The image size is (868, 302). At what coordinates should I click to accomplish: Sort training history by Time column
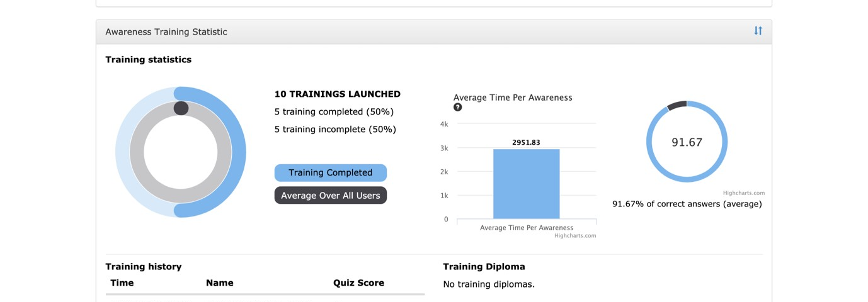[122, 283]
